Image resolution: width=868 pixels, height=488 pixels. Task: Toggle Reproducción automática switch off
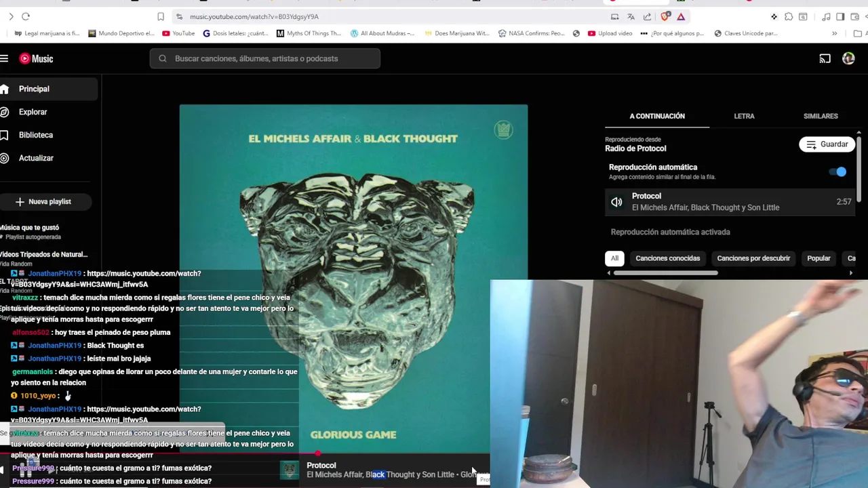[x=838, y=171]
